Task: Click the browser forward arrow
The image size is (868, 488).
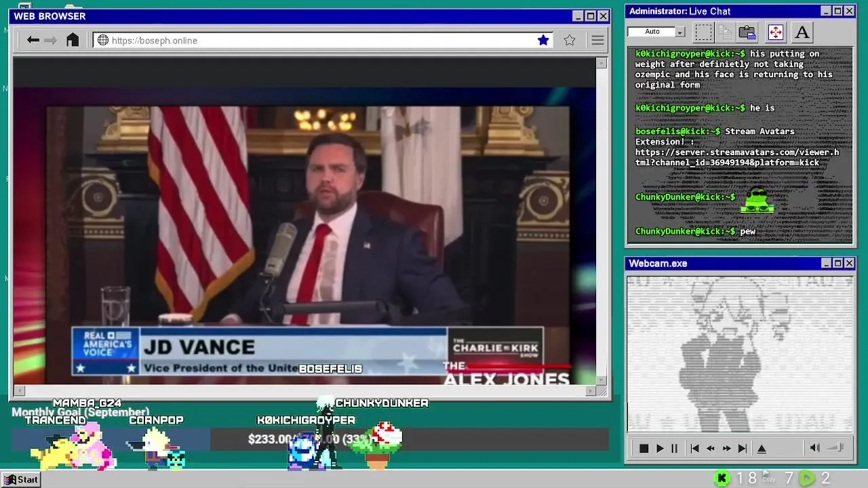Action: [x=50, y=40]
